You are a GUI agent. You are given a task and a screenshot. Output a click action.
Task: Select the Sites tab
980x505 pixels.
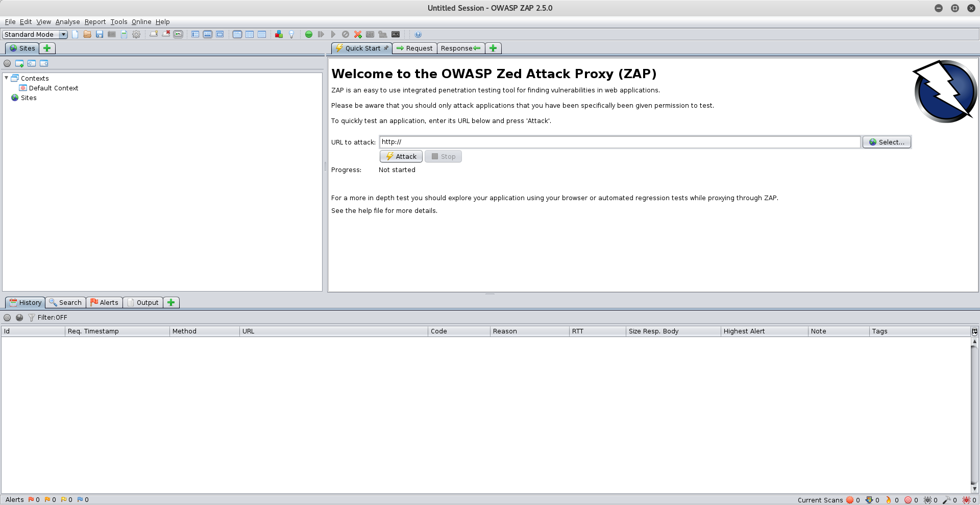pos(22,48)
